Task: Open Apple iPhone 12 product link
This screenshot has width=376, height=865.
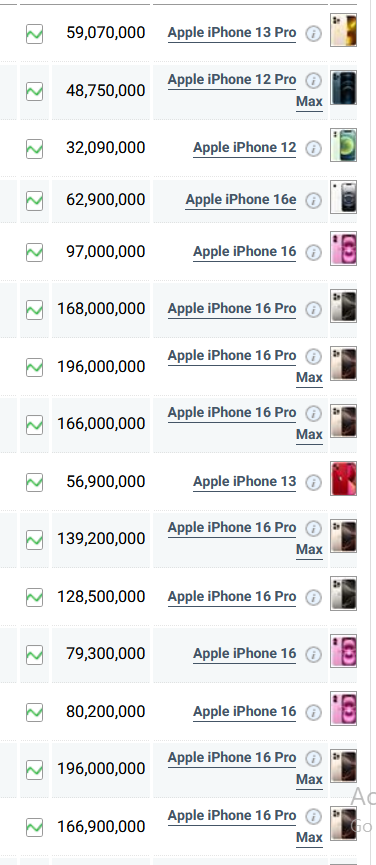Action: [245, 147]
